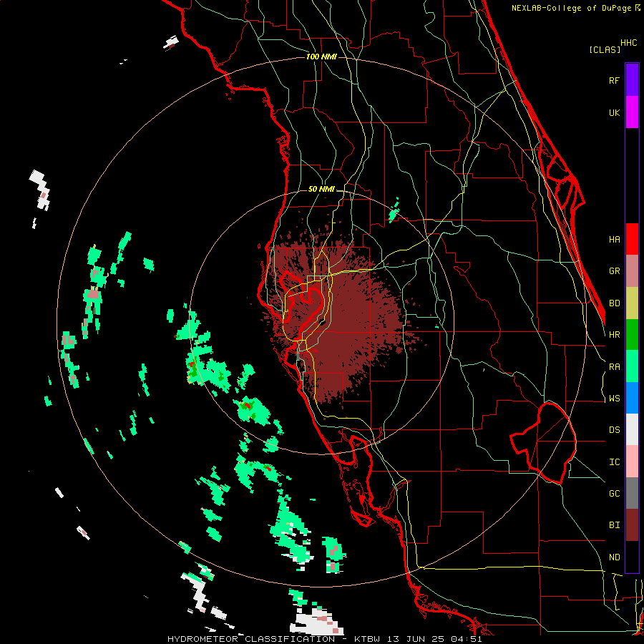Click the HYDROMETEOR CLASSIFICATION caption text
644x644 pixels.
[251, 639]
